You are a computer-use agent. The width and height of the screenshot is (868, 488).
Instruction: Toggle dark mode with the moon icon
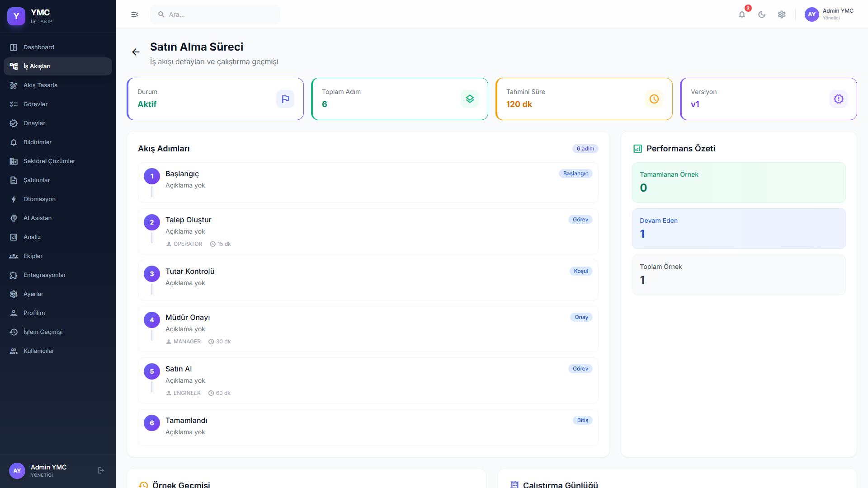pos(762,14)
